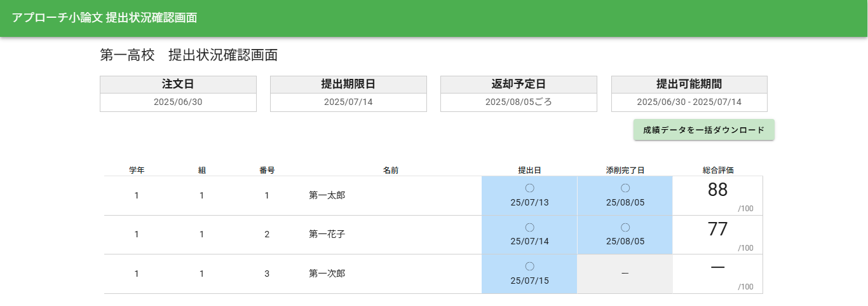Click the 番号 column header
Viewport: 868px width, 306px height.
267,170
